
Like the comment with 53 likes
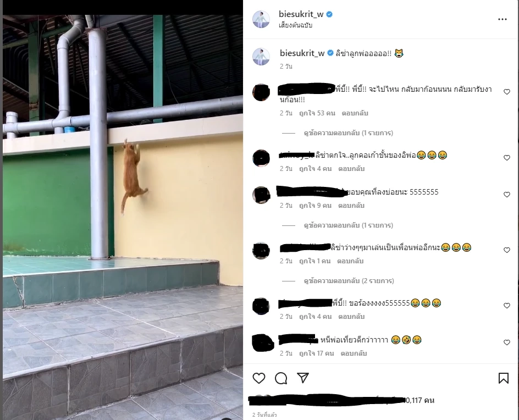coord(507,92)
